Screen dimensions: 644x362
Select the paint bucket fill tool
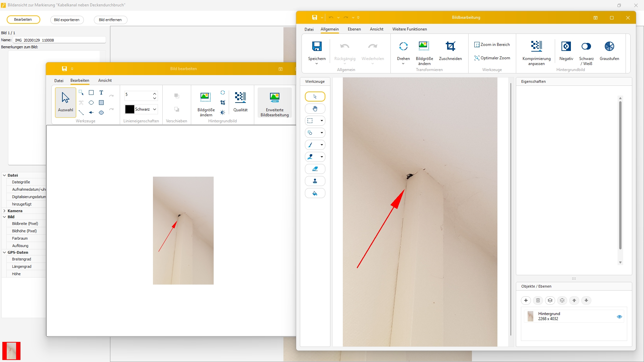(x=315, y=193)
